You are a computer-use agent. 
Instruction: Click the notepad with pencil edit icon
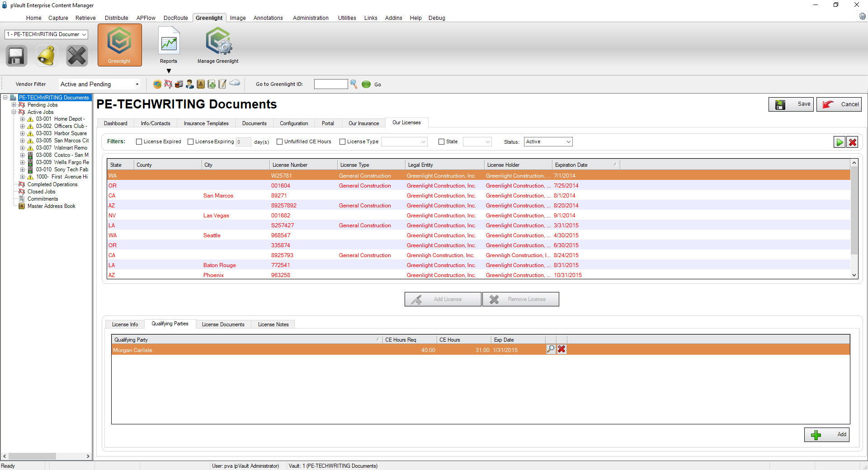click(x=222, y=84)
